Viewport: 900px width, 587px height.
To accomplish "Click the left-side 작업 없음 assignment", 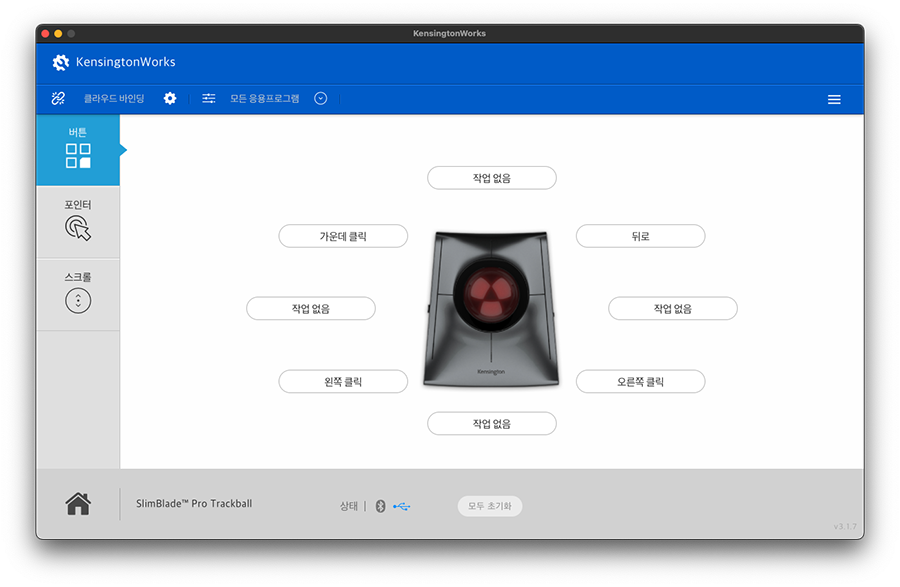I will [311, 308].
